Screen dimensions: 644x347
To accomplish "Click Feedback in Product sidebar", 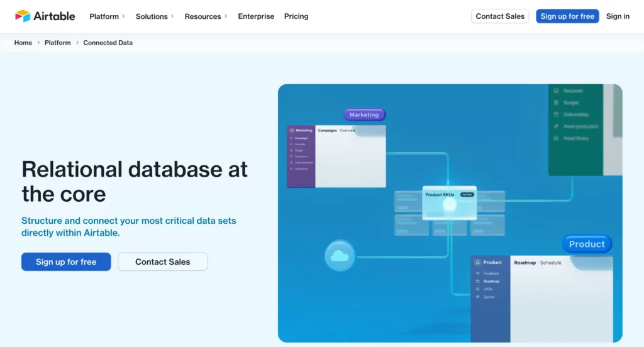I will 491,273.
